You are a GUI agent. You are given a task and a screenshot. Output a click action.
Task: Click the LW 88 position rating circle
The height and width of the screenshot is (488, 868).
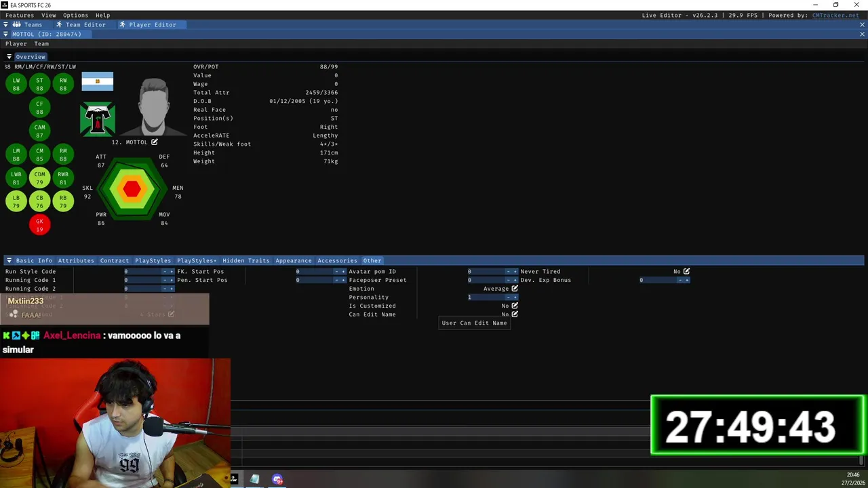point(16,84)
